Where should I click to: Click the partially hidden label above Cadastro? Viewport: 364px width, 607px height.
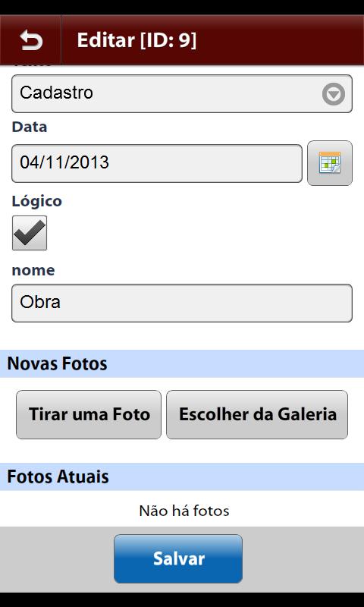click(x=32, y=67)
